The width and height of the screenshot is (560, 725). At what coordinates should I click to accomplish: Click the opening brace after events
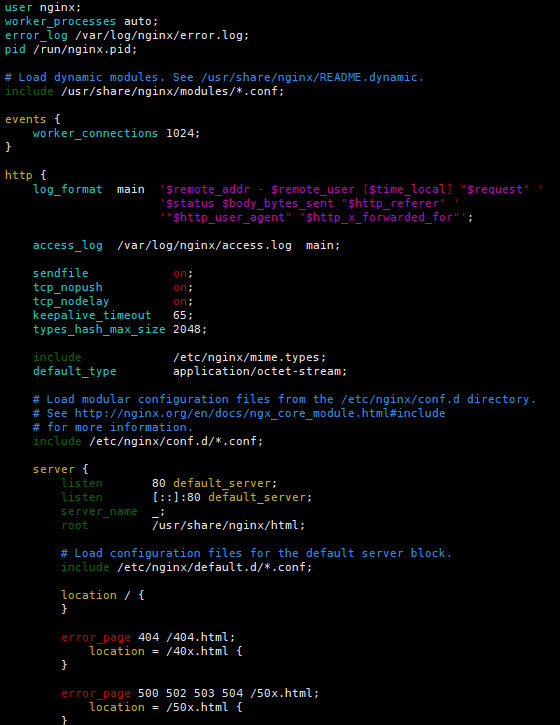tap(57, 119)
